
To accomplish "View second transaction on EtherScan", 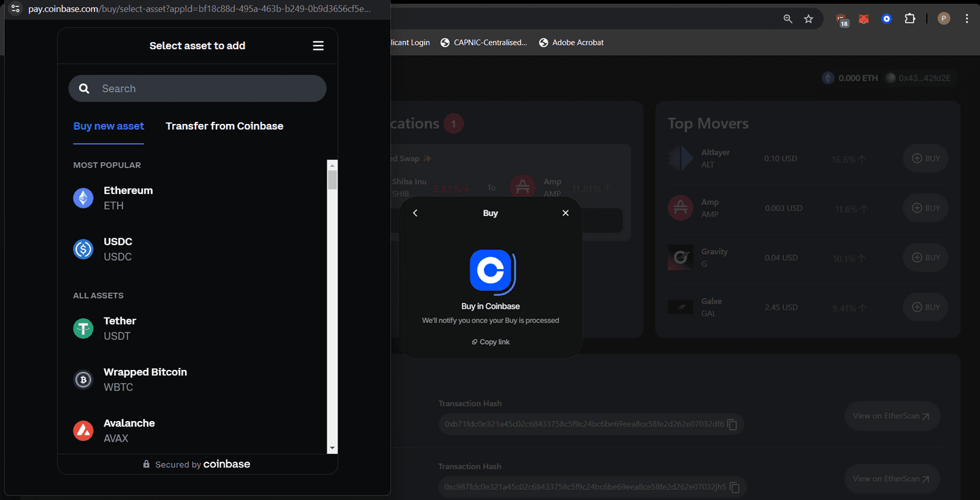I will (892, 479).
